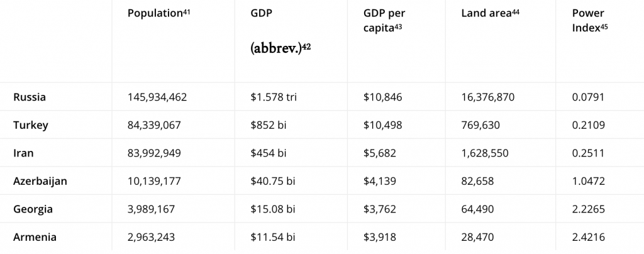Click the Population column header
Viewport: 644px width, 254px height.
coord(155,13)
